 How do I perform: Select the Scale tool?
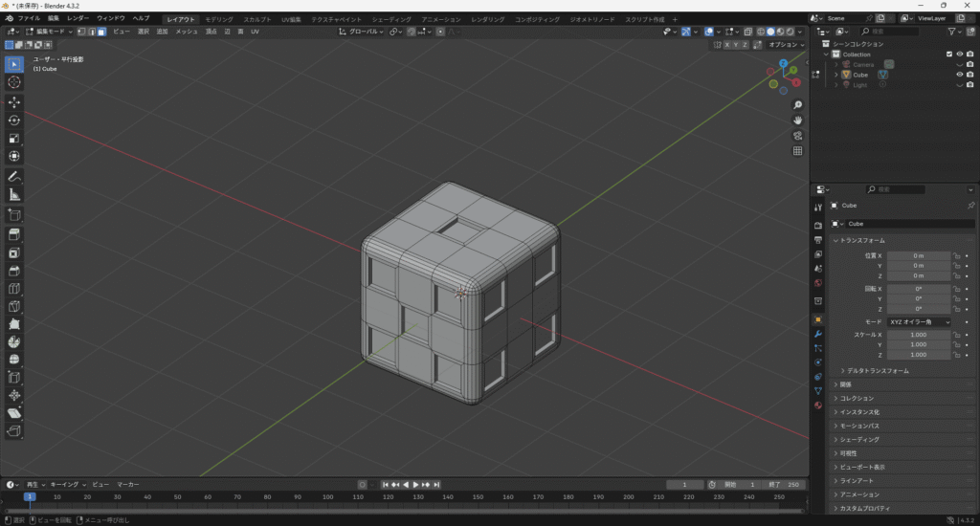point(13,138)
